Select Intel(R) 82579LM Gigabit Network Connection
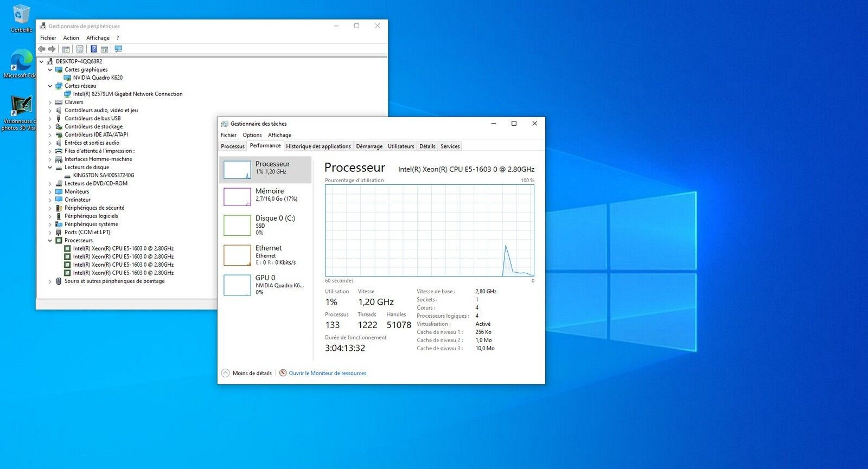 click(x=127, y=94)
